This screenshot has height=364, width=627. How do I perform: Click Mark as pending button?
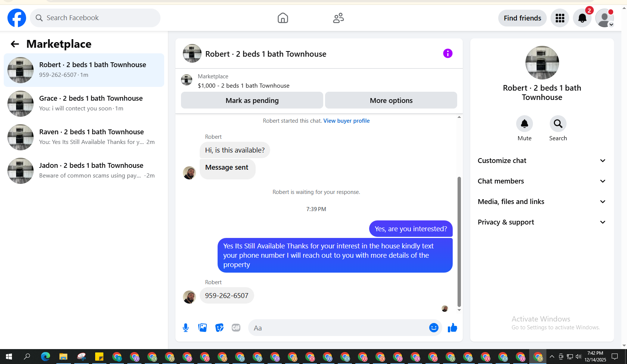coord(252,100)
